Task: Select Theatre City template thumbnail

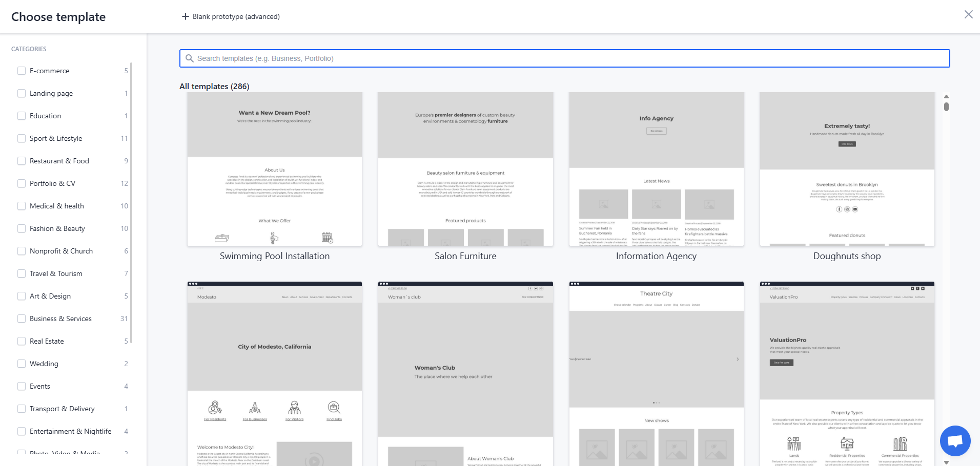Action: pyautogui.click(x=656, y=374)
